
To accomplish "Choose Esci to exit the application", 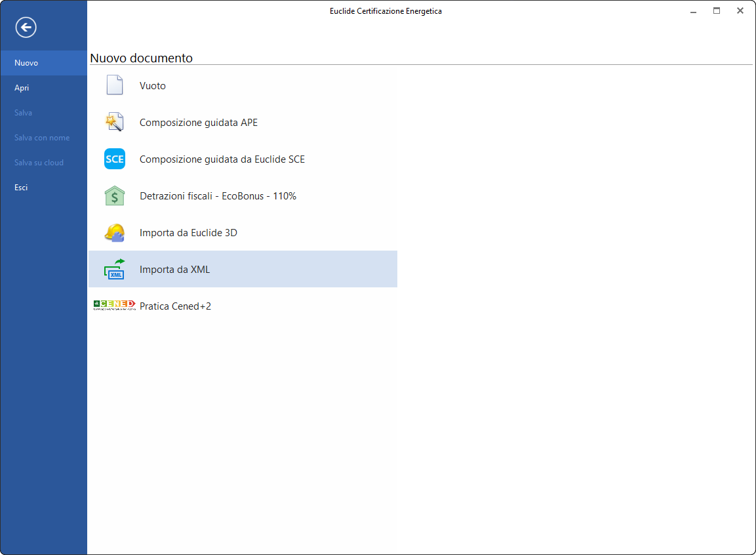I will [x=21, y=188].
